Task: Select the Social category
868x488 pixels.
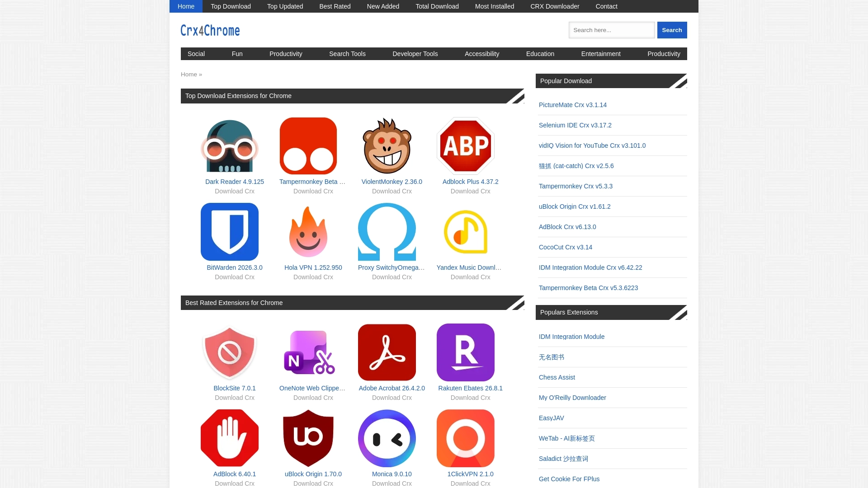Action: pyautogui.click(x=196, y=54)
